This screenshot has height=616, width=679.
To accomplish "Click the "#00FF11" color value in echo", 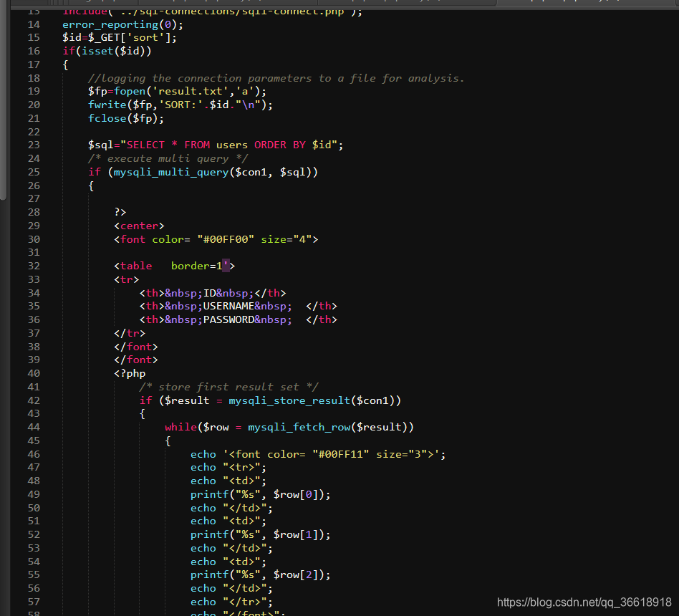I will point(341,454).
